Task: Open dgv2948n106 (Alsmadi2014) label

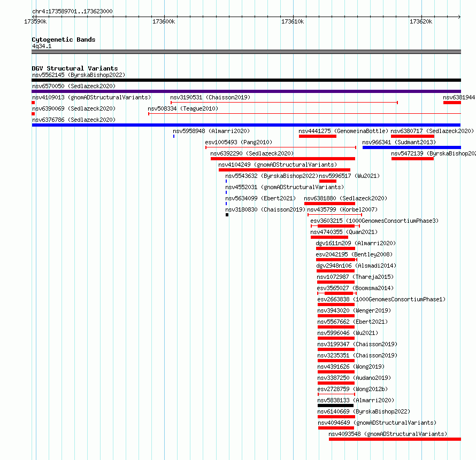Action: point(356,266)
